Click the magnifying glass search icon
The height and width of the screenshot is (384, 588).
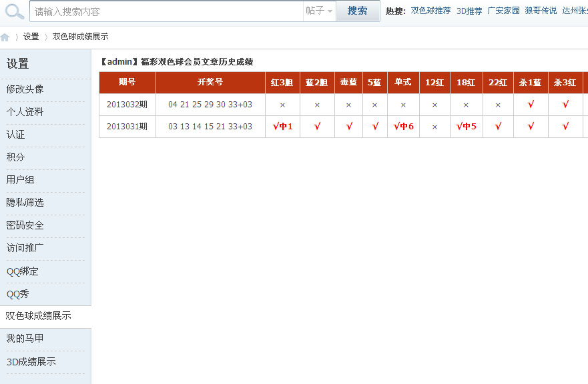(x=15, y=11)
